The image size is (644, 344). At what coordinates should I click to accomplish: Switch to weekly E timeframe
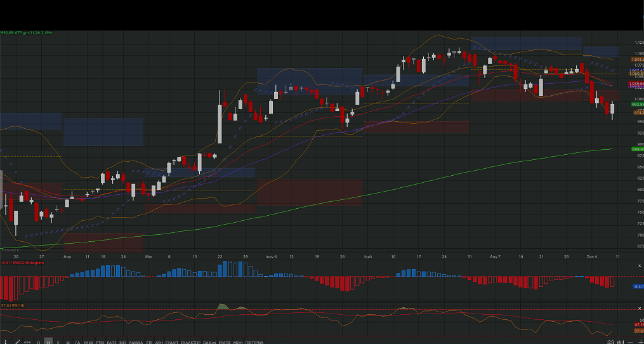[58, 342]
